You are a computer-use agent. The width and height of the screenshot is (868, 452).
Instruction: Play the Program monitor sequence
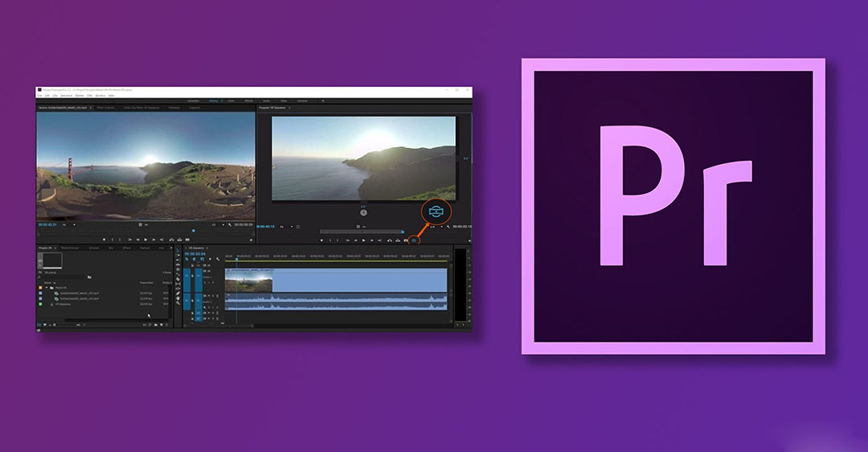[x=364, y=240]
